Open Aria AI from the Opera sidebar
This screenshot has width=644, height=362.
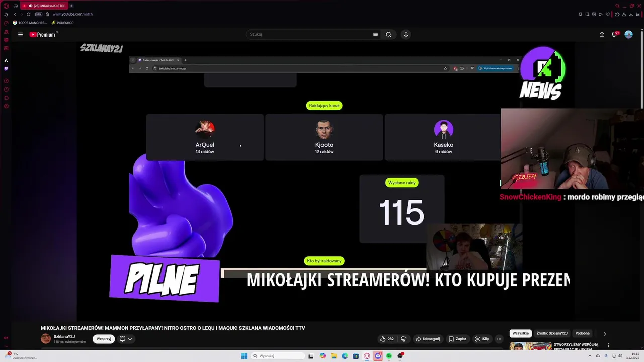pos(6,60)
